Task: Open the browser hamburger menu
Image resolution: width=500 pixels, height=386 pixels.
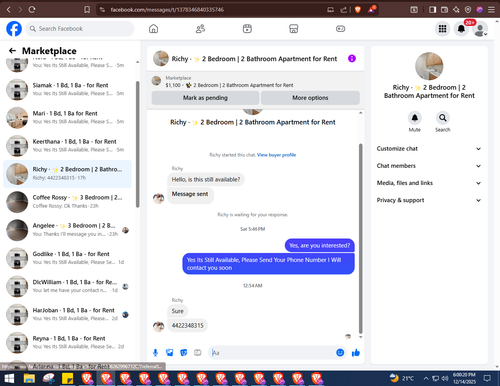Action: click(491, 10)
